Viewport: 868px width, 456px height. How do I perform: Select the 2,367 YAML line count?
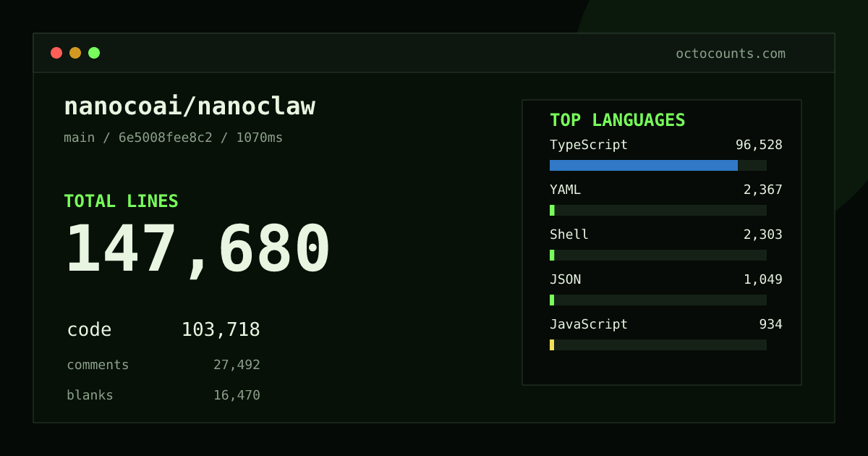click(x=763, y=190)
